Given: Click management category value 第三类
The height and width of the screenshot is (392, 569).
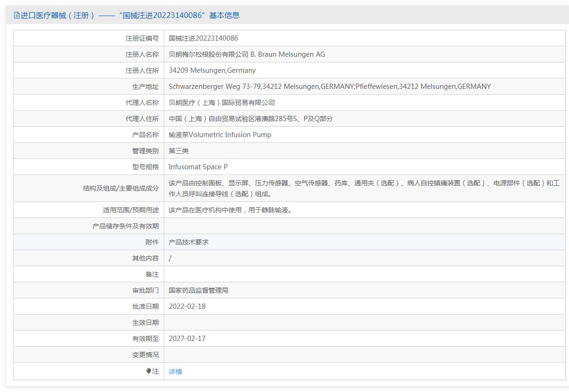Looking at the screenshot, I should pos(178,151).
